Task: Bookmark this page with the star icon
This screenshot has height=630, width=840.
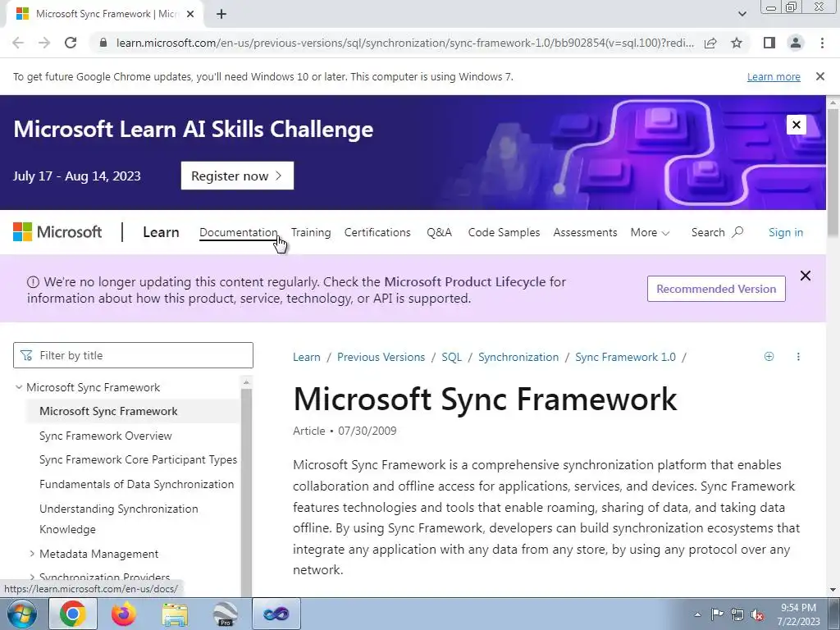Action: pos(737,43)
